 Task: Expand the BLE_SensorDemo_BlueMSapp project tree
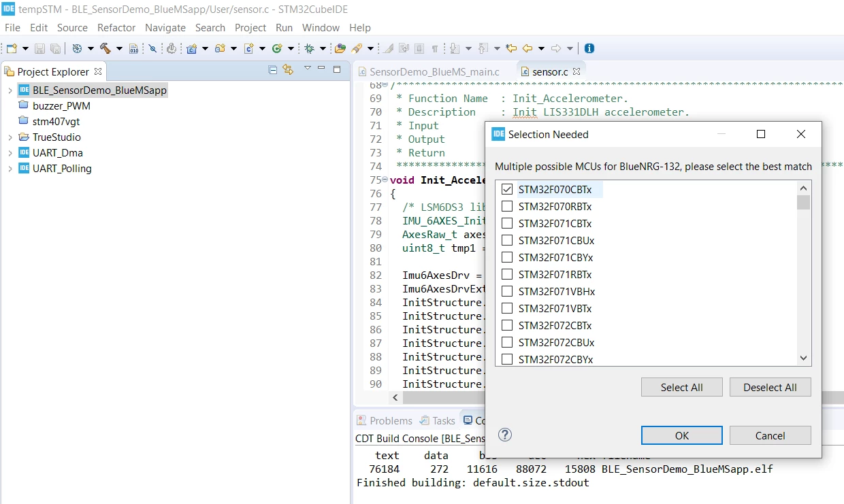10,90
